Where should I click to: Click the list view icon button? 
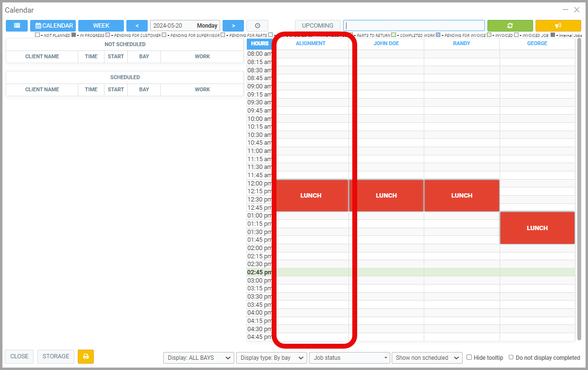17,26
